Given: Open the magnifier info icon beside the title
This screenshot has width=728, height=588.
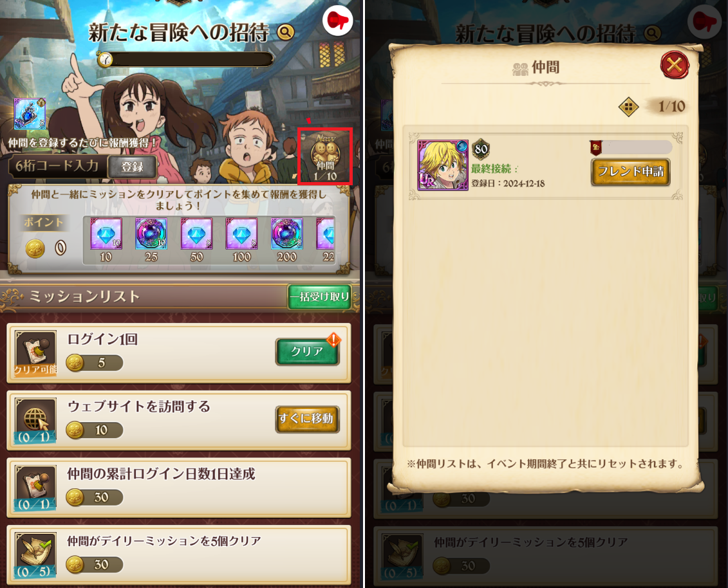Looking at the screenshot, I should pos(286,32).
